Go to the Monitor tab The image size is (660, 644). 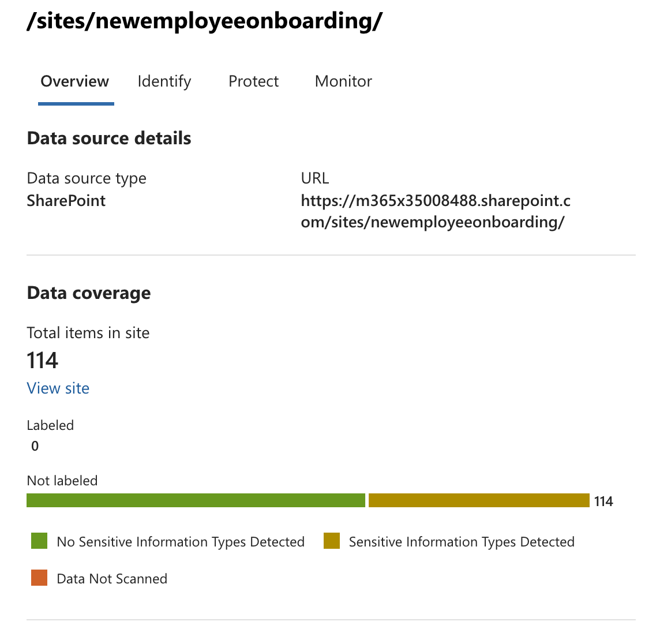(343, 81)
